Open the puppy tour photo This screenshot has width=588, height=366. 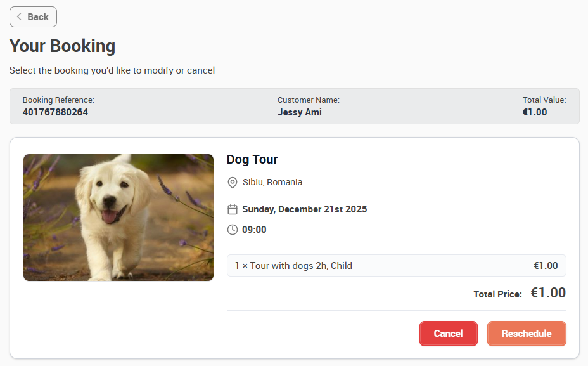click(x=118, y=218)
